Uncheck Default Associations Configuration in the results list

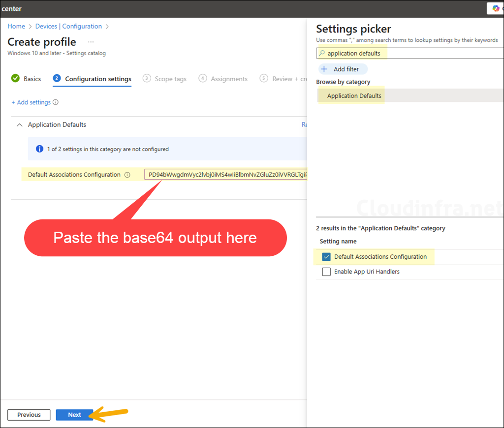[x=326, y=256]
